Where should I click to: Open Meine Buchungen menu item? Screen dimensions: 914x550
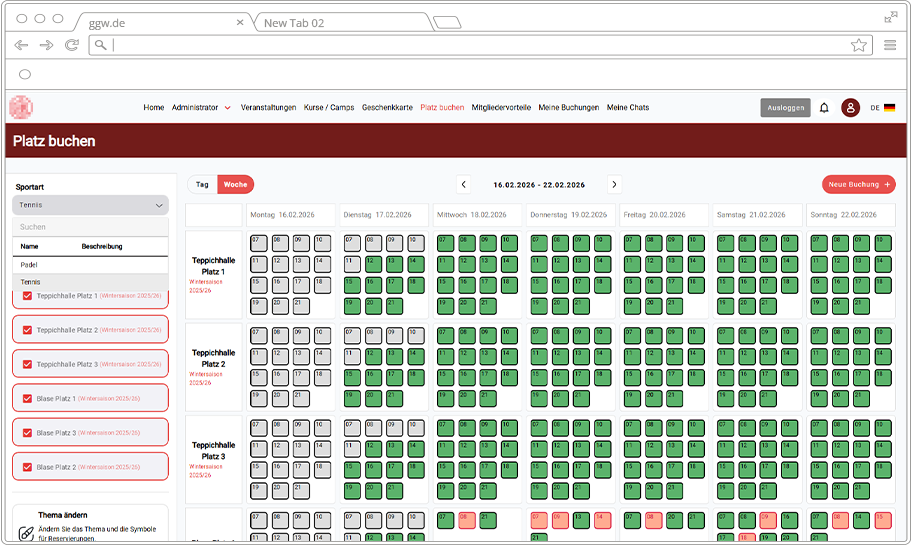[569, 108]
